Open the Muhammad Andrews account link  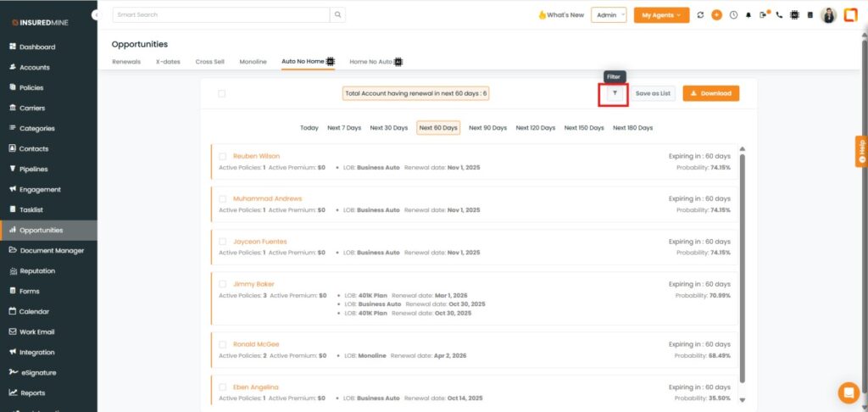pyautogui.click(x=267, y=198)
